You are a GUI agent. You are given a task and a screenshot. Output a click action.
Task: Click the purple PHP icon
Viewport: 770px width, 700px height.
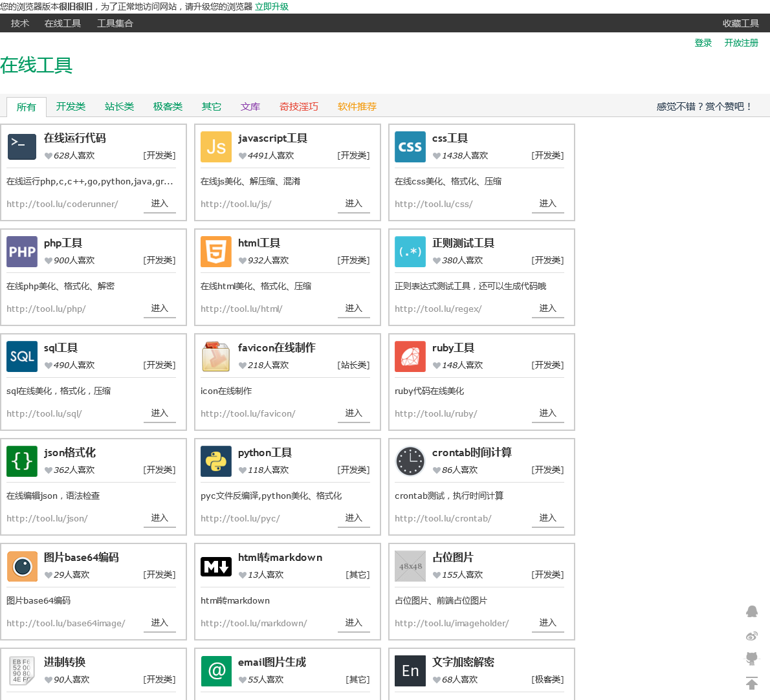pos(22,252)
